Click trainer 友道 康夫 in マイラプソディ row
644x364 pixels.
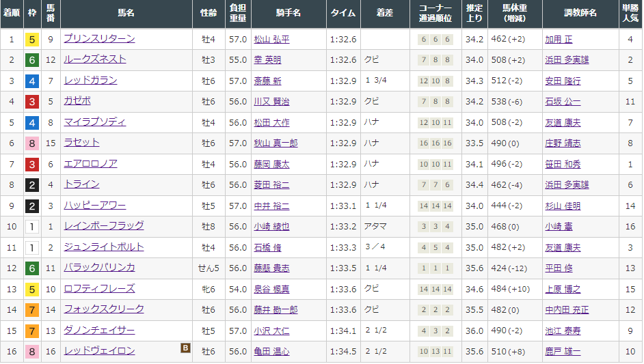563,123
